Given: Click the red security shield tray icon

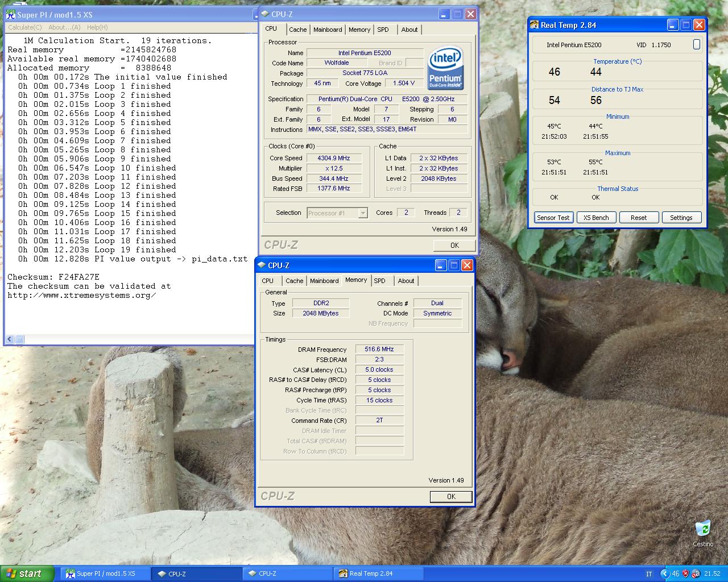Looking at the screenshot, I should [x=685, y=573].
